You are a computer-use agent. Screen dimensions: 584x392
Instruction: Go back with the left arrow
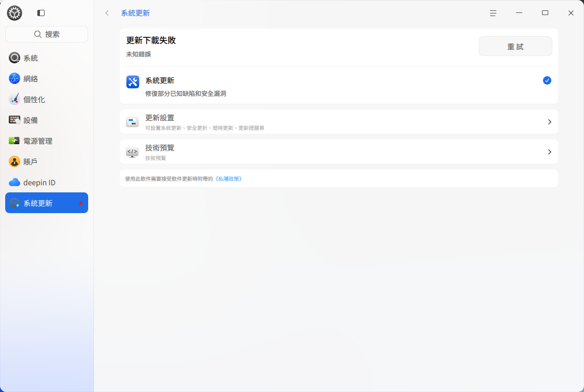[107, 13]
